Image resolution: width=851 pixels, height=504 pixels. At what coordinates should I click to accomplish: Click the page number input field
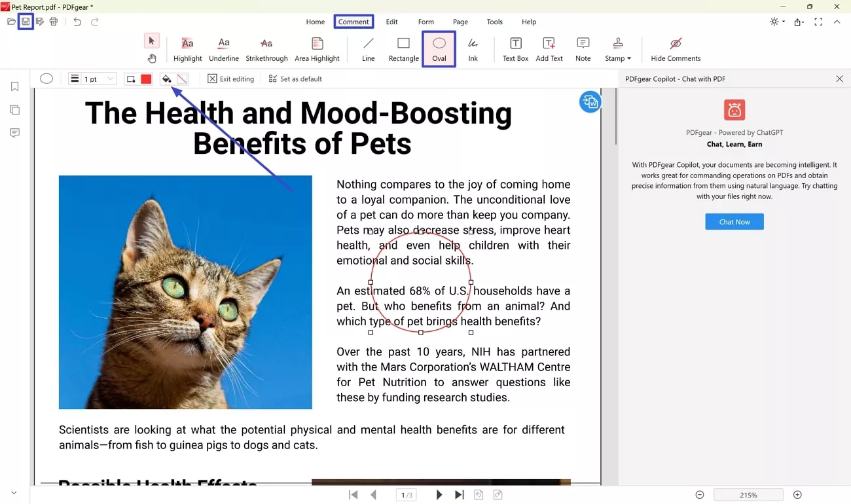click(x=406, y=495)
